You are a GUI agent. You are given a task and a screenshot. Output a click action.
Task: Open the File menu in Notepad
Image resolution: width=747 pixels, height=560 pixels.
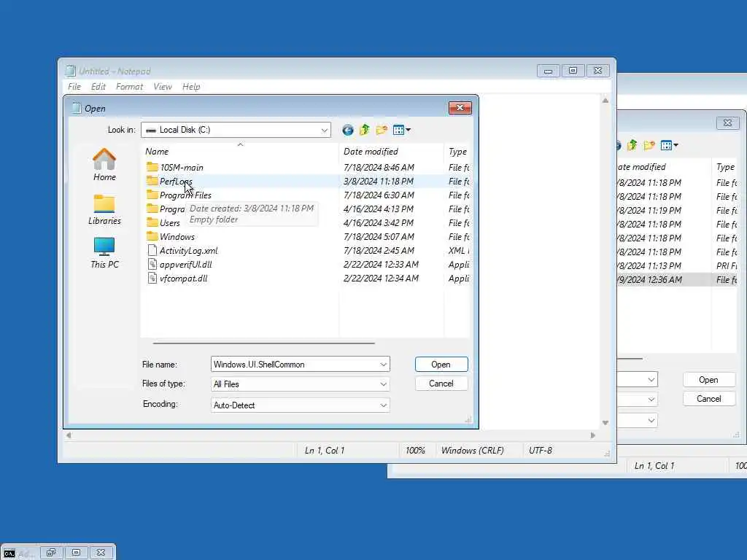tap(74, 87)
